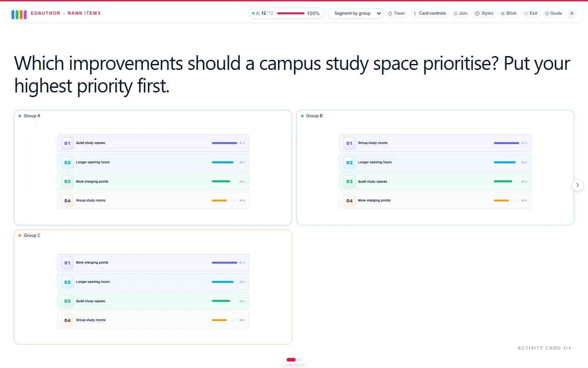Select "Group study rooms" in Group B
Screen dimensions: 588x368
coord(435,143)
